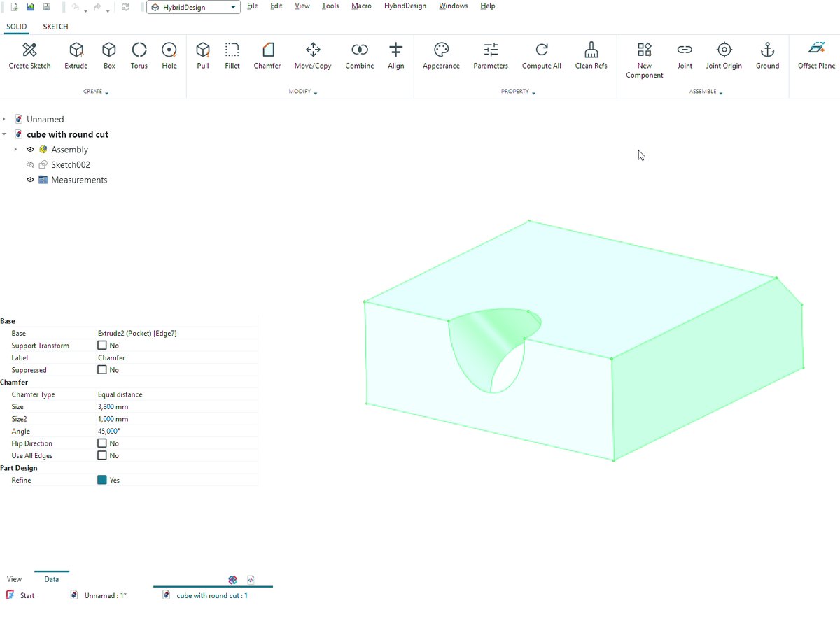The width and height of the screenshot is (840, 626).
Task: Click the code page icon above document tabs
Action: [251, 579]
